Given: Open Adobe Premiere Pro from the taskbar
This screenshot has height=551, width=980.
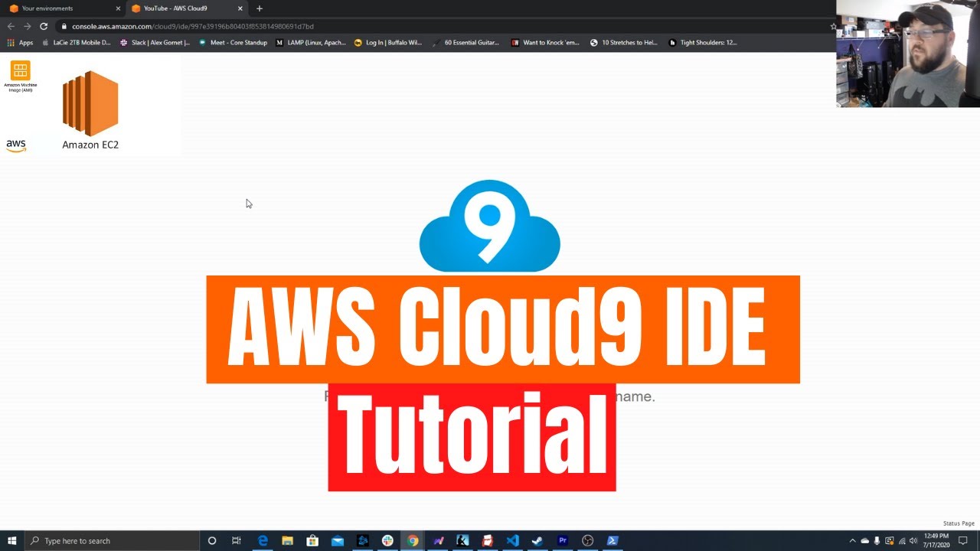Looking at the screenshot, I should (x=563, y=540).
